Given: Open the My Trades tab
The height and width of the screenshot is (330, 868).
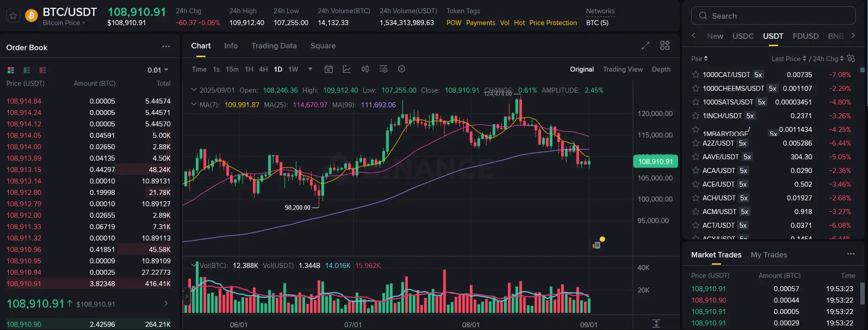Looking at the screenshot, I should pos(768,255).
